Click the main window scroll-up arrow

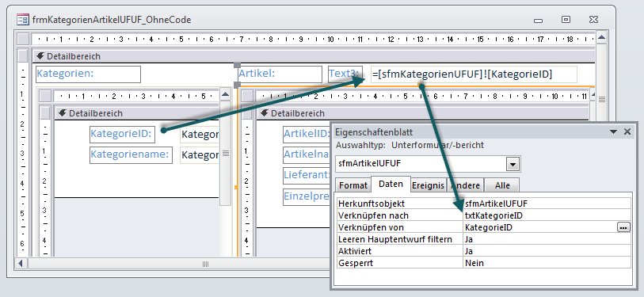pos(602,38)
